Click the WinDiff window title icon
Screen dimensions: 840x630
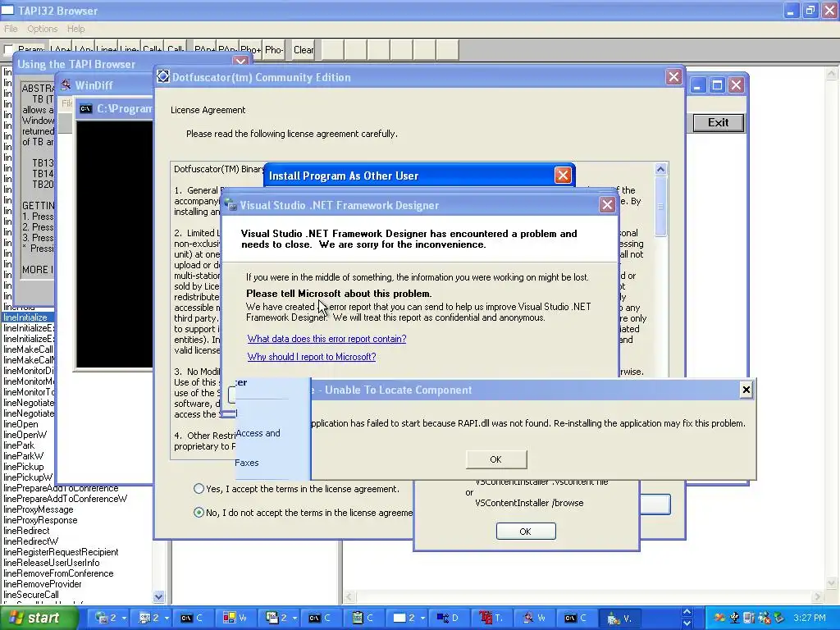coord(66,85)
